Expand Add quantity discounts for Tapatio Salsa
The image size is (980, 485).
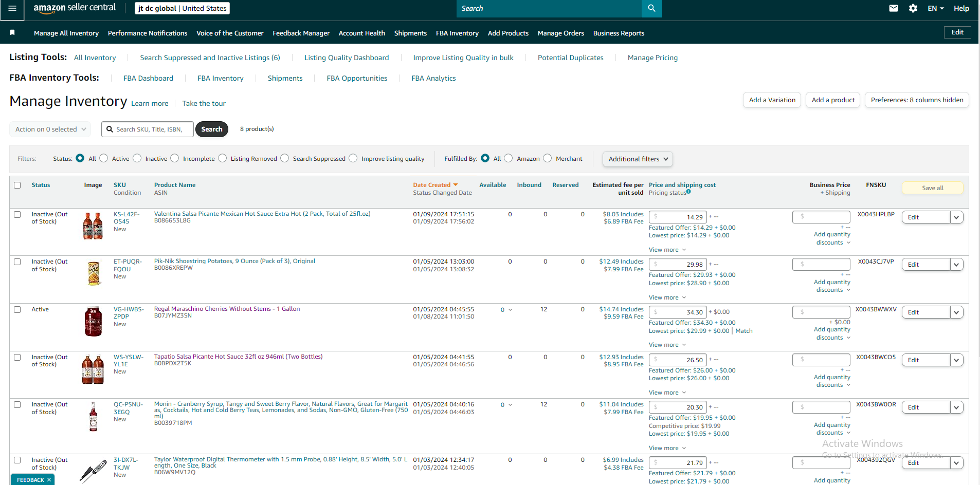(x=832, y=381)
